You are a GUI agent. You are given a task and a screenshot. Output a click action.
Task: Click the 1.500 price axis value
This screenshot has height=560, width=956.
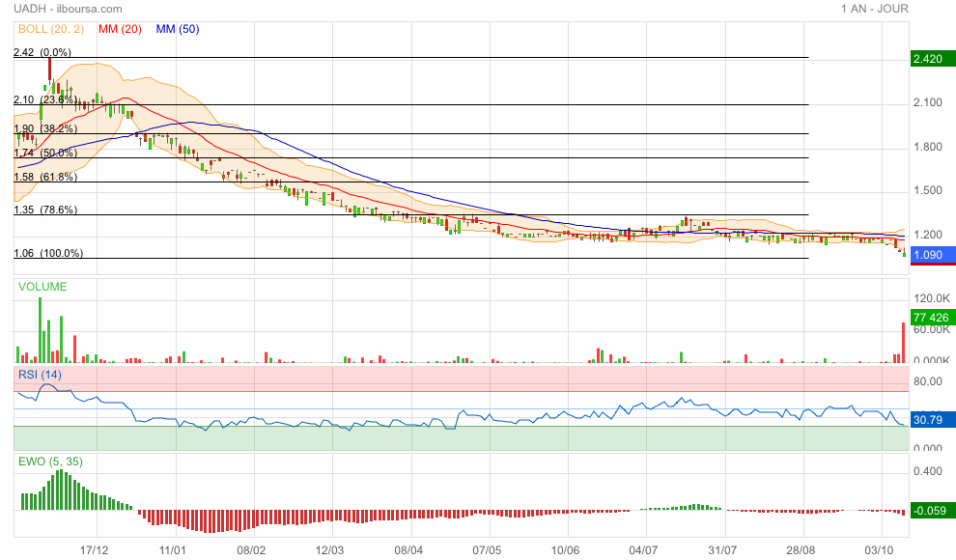927,191
